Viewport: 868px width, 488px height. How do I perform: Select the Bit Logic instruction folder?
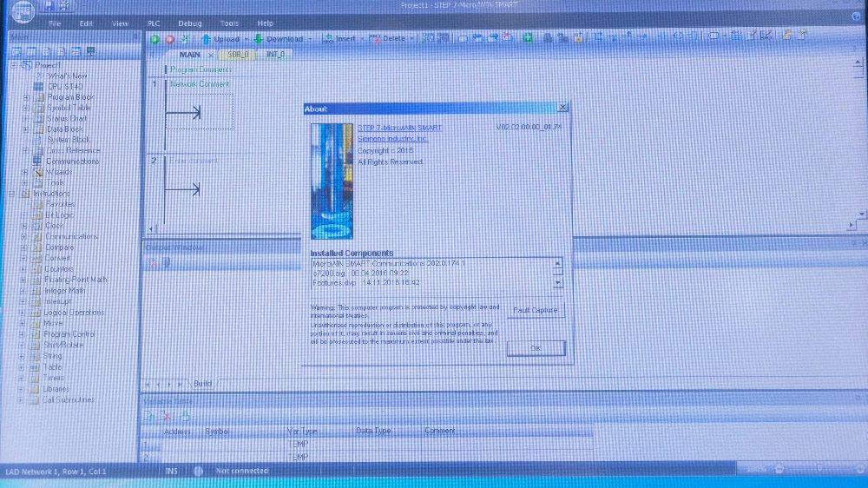[59, 215]
